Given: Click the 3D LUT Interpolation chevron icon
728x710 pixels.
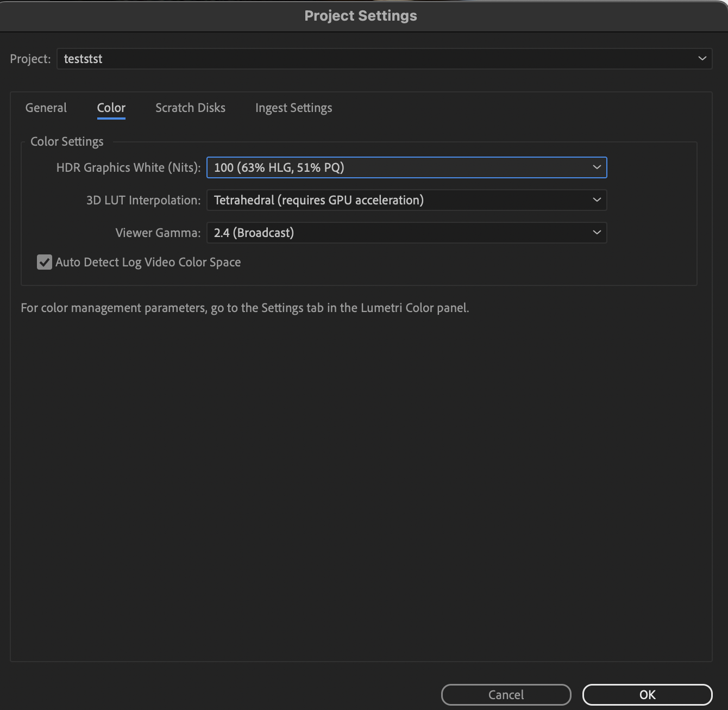Looking at the screenshot, I should pos(597,200).
